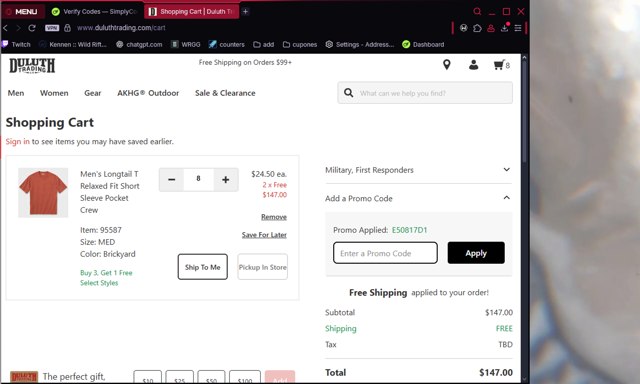Open the easy setup lines icon
640x384 pixels.
pos(518,28)
